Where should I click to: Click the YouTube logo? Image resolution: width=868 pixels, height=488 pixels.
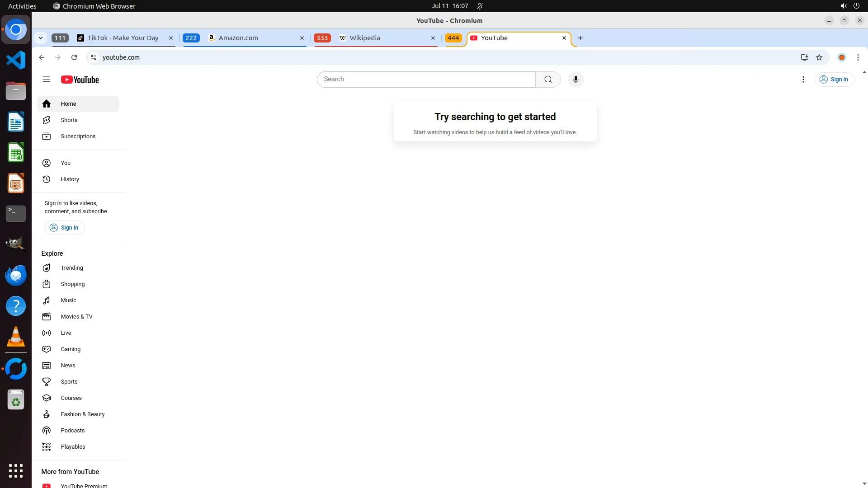[80, 80]
